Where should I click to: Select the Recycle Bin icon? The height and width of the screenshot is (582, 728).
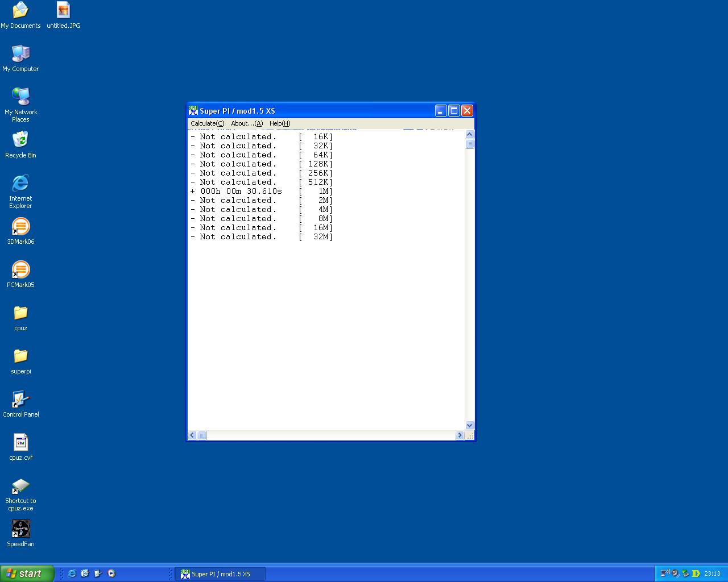pyautogui.click(x=20, y=145)
